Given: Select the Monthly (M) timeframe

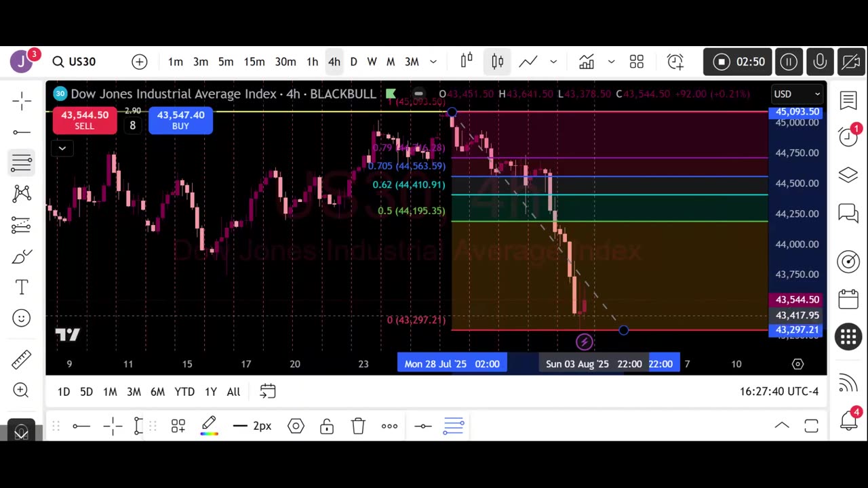Looking at the screenshot, I should [391, 62].
